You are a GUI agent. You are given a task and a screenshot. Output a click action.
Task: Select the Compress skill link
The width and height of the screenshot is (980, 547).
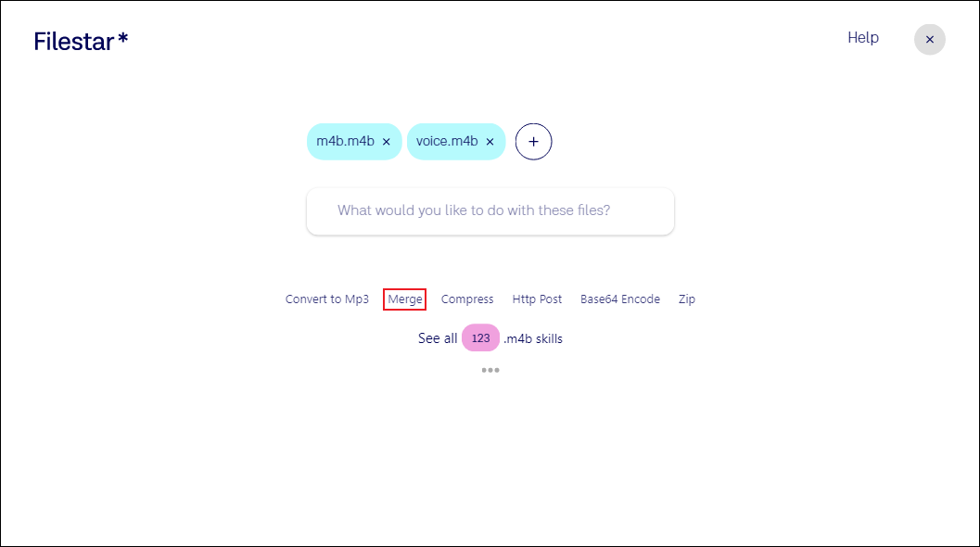point(467,299)
